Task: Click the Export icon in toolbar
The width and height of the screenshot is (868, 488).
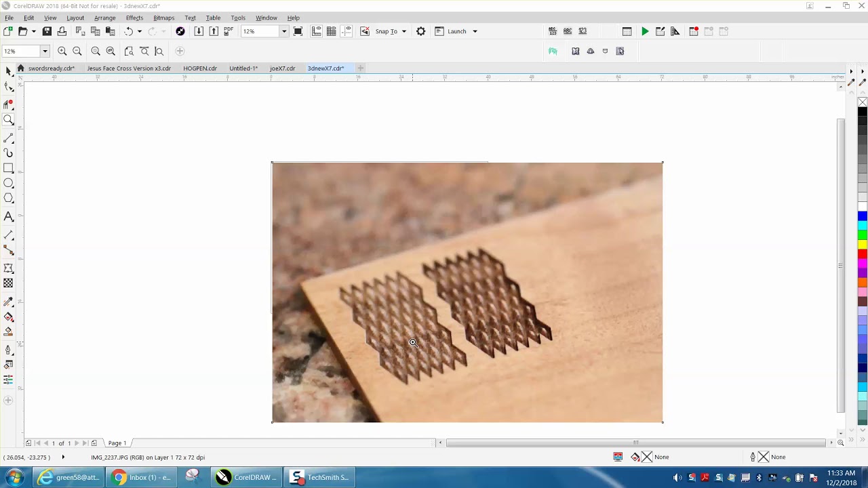Action: pyautogui.click(x=214, y=31)
